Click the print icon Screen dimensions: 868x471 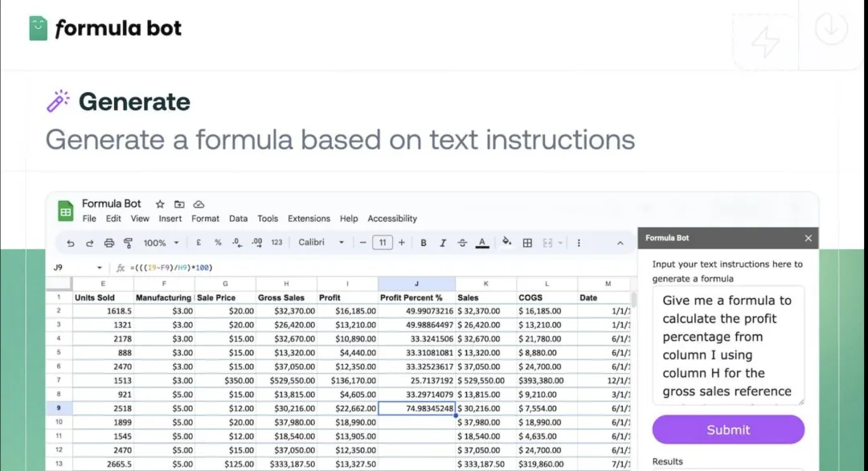109,243
